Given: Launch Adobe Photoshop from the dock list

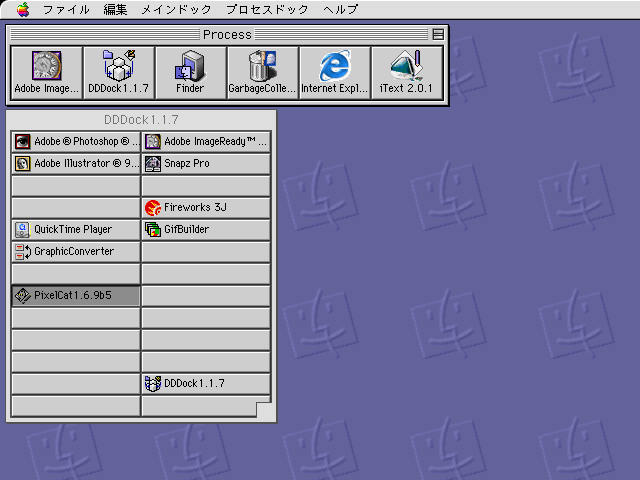Looking at the screenshot, I should (76, 142).
